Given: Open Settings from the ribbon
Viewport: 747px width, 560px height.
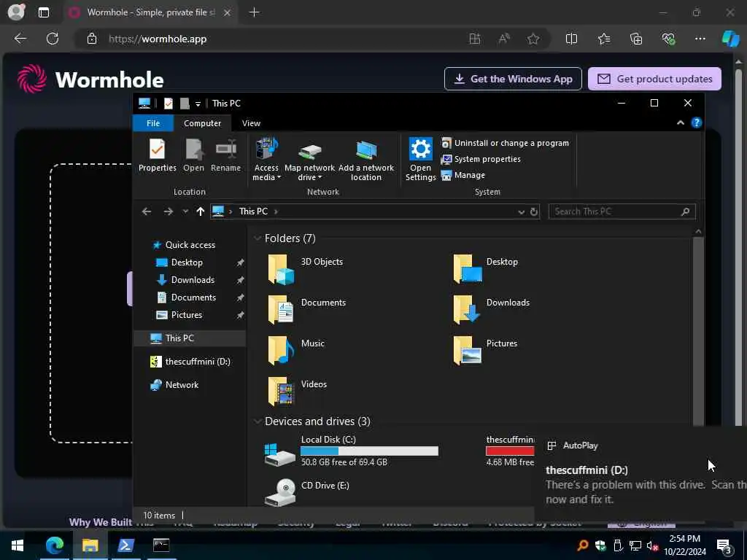Looking at the screenshot, I should (421, 160).
